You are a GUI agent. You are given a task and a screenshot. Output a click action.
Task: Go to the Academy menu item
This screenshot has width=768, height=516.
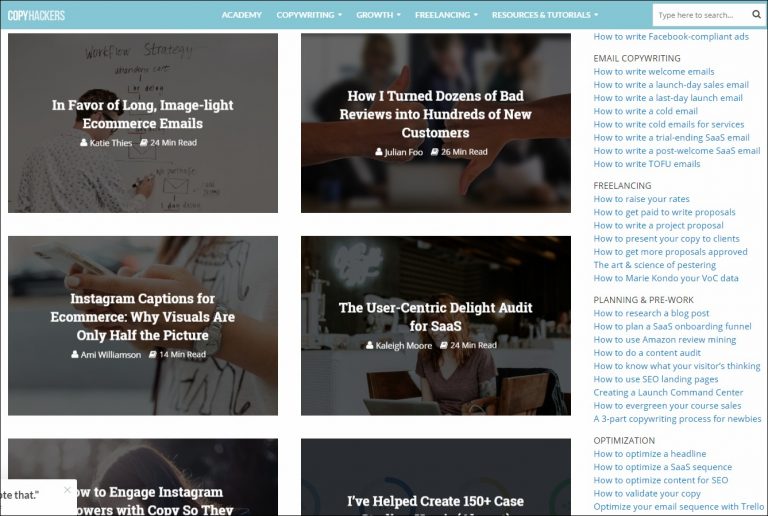click(241, 15)
